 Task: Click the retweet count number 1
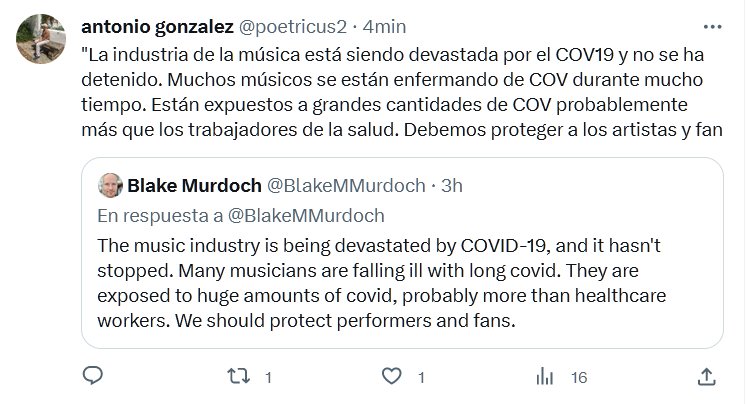point(268,378)
